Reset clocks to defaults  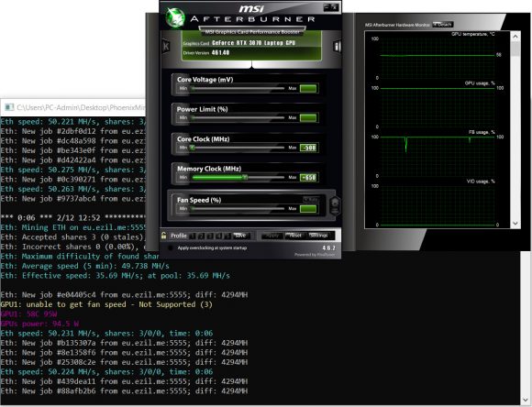point(295,236)
